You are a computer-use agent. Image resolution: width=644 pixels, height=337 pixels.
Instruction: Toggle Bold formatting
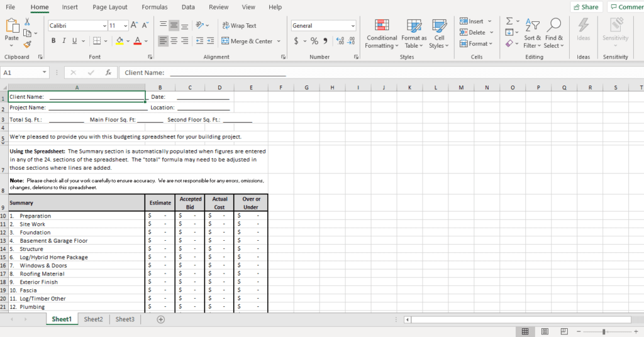click(x=53, y=41)
